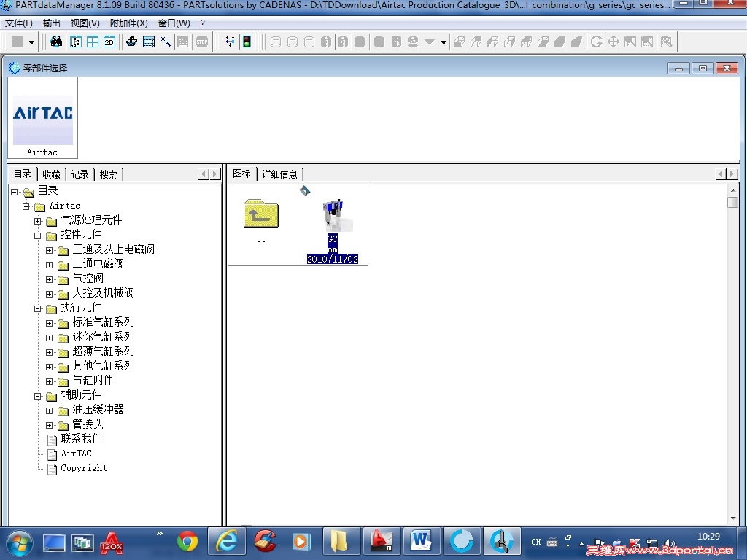747x560 pixels.
Task: Click the right tab-scroll arrow in right pane
Action: 732,174
